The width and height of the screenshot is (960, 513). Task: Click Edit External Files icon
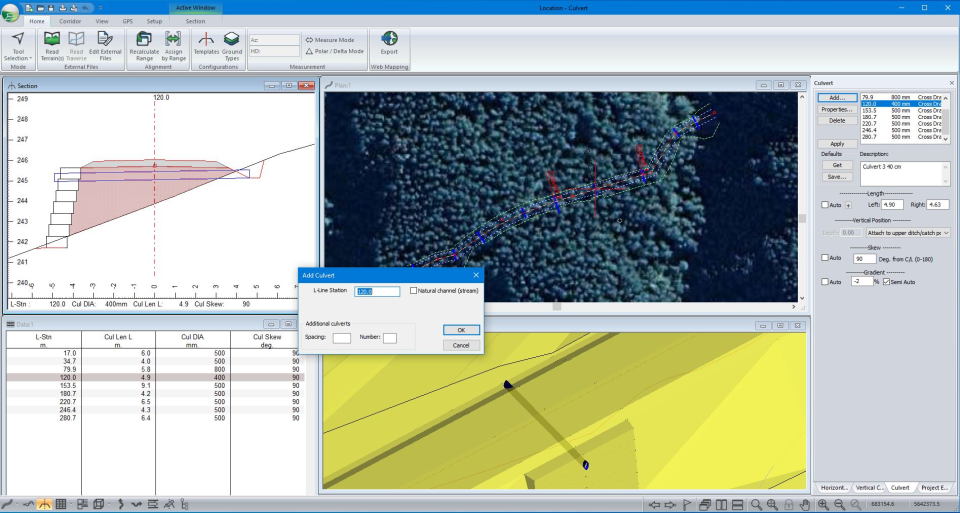[105, 40]
